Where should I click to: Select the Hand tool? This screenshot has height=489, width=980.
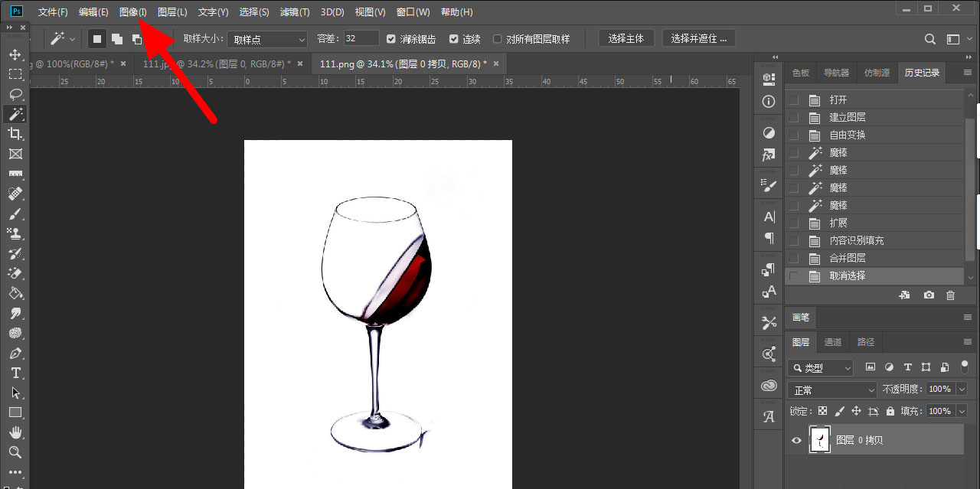15,432
